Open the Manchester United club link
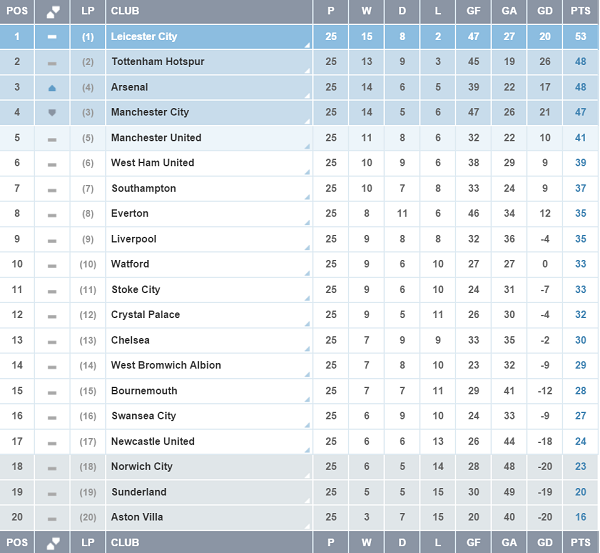 156,138
